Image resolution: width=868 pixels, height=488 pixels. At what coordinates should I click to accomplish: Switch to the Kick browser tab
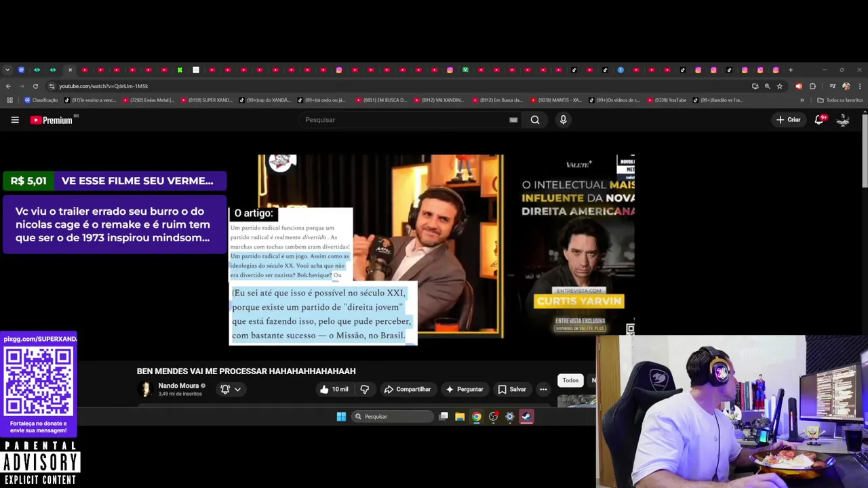(x=180, y=70)
